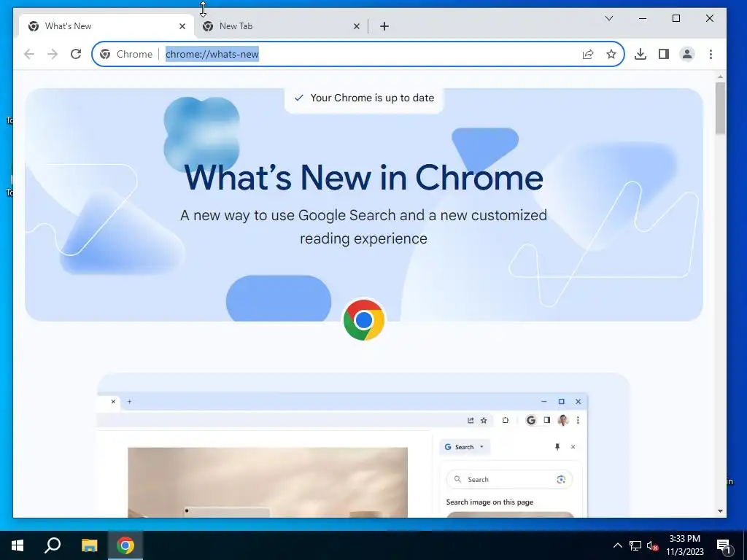
Task: Click the muted volume tray icon
Action: click(652, 545)
